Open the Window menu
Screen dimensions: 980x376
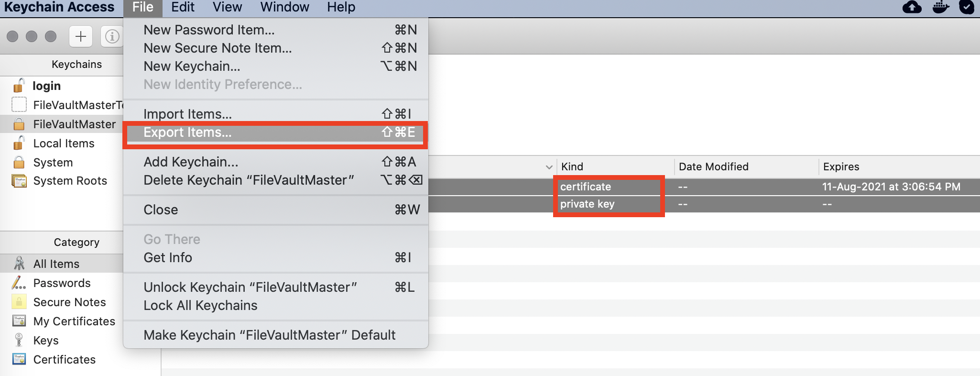pos(284,7)
